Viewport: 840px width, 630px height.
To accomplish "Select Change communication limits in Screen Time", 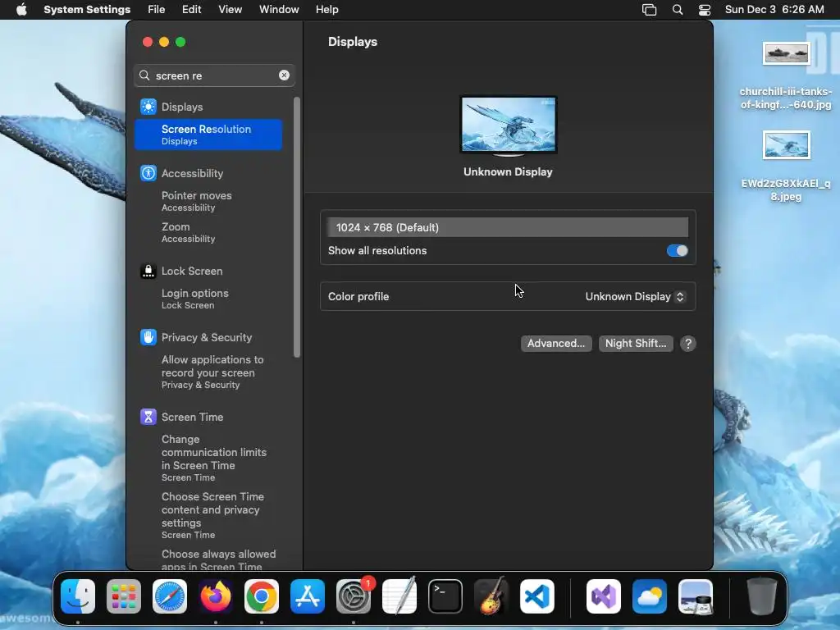I will click(x=208, y=458).
